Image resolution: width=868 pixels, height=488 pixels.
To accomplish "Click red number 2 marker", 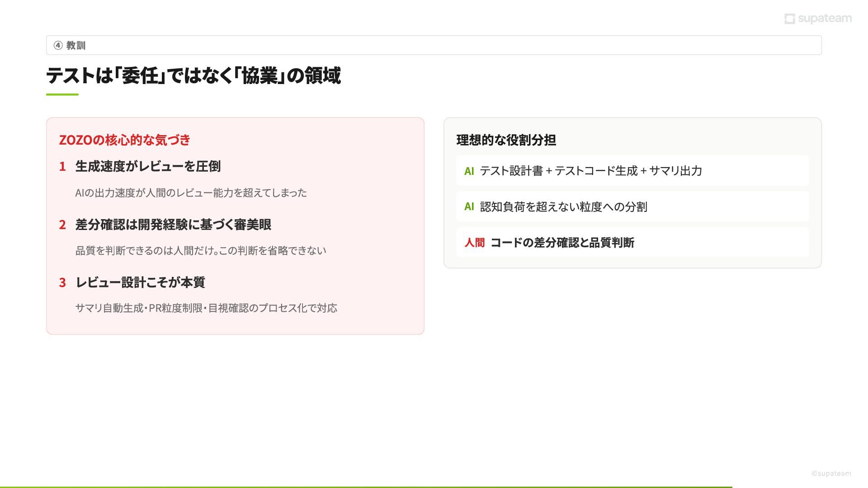I will [62, 225].
